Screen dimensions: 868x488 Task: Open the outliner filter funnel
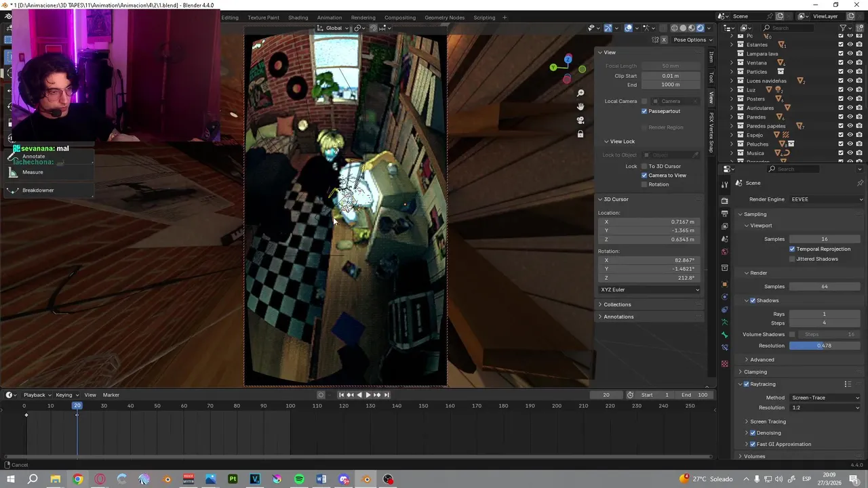[842, 28]
